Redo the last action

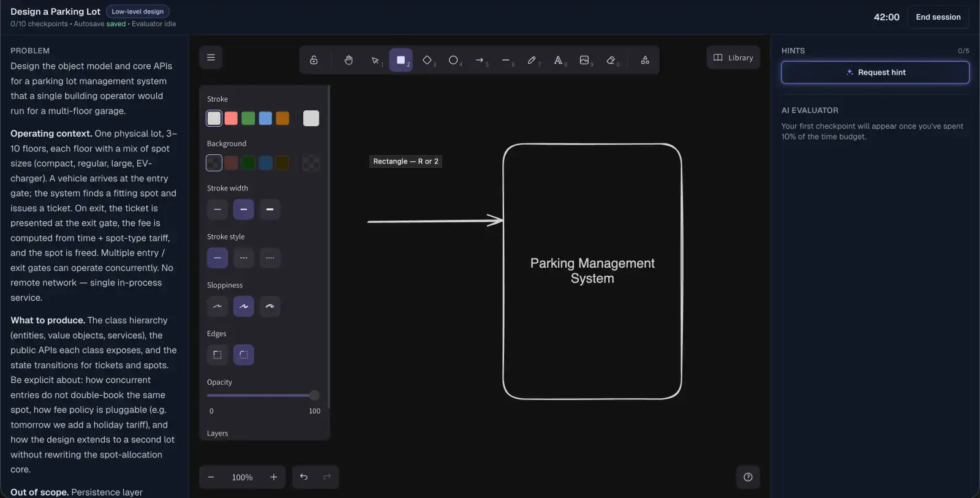tap(327, 477)
